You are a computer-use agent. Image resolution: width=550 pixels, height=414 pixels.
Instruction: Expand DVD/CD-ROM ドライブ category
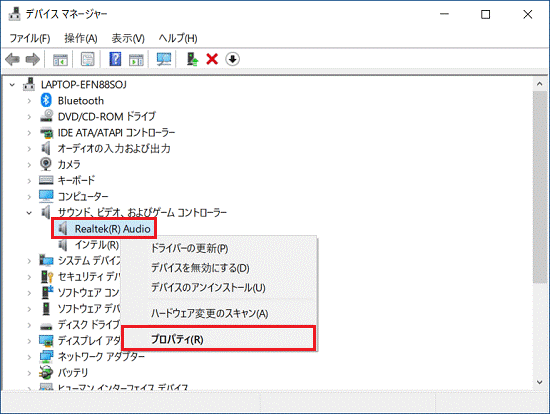(x=29, y=117)
